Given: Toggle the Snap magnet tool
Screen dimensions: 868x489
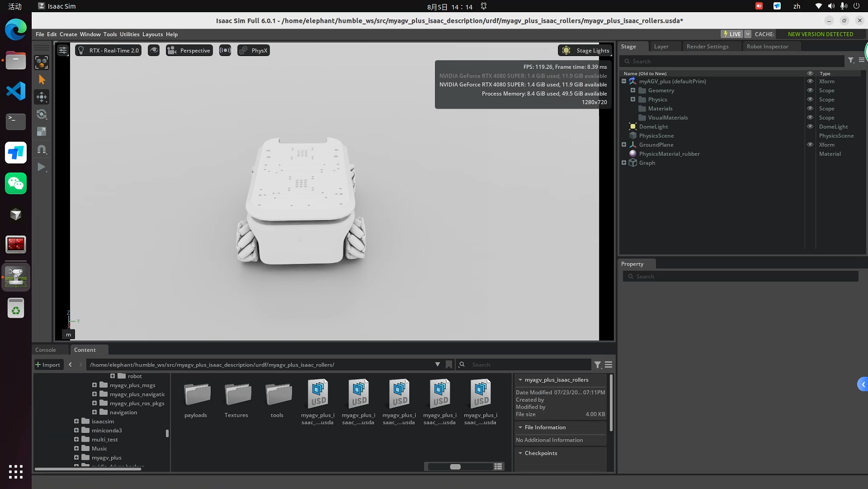Looking at the screenshot, I should [41, 149].
